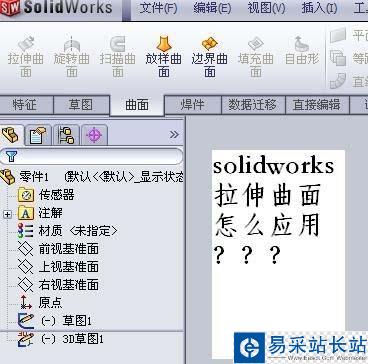Image resolution: width=368 pixels, height=364 pixels.
Task: Switch to the 草图 sketch tab
Action: (81, 105)
